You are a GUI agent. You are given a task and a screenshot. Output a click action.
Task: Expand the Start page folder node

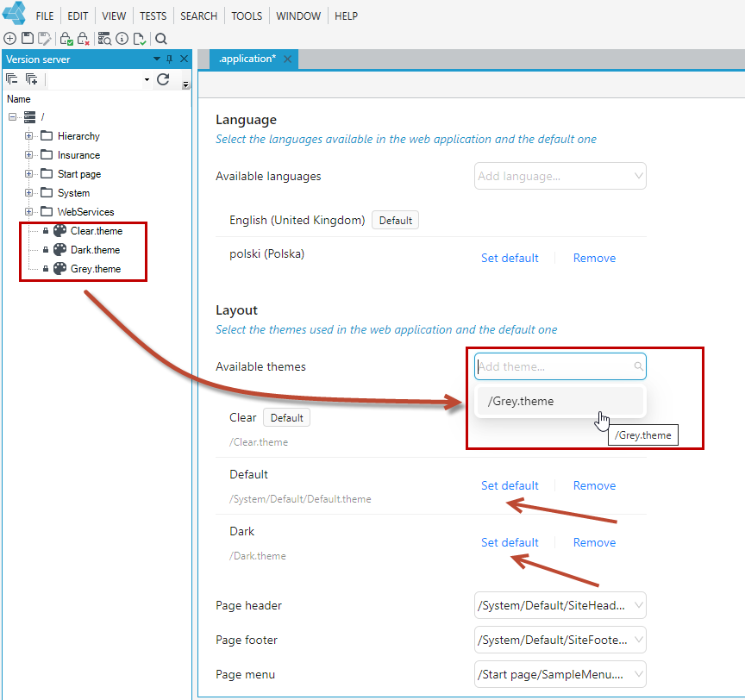pyautogui.click(x=28, y=174)
